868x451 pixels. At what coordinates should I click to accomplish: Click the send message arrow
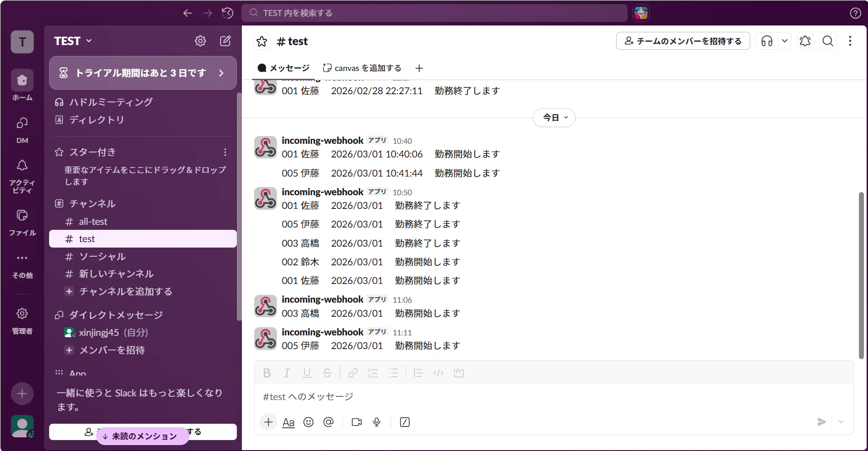point(821,422)
